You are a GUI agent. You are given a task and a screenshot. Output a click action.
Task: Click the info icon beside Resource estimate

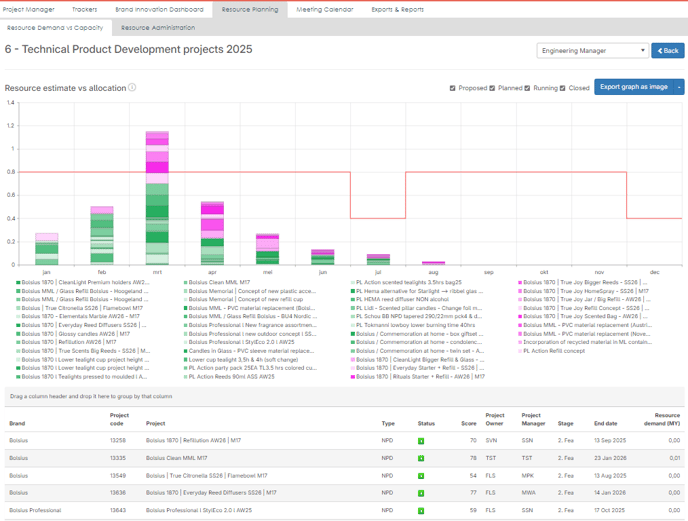[x=132, y=87]
